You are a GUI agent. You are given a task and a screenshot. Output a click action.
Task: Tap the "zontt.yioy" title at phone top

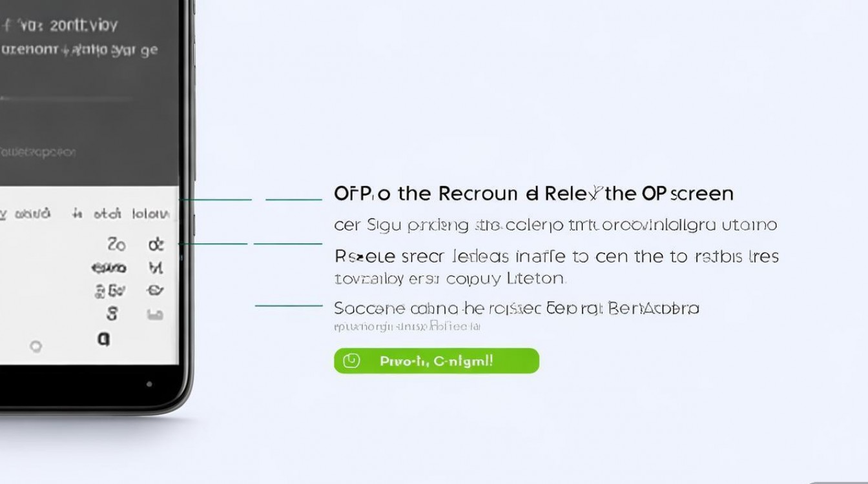[84, 26]
